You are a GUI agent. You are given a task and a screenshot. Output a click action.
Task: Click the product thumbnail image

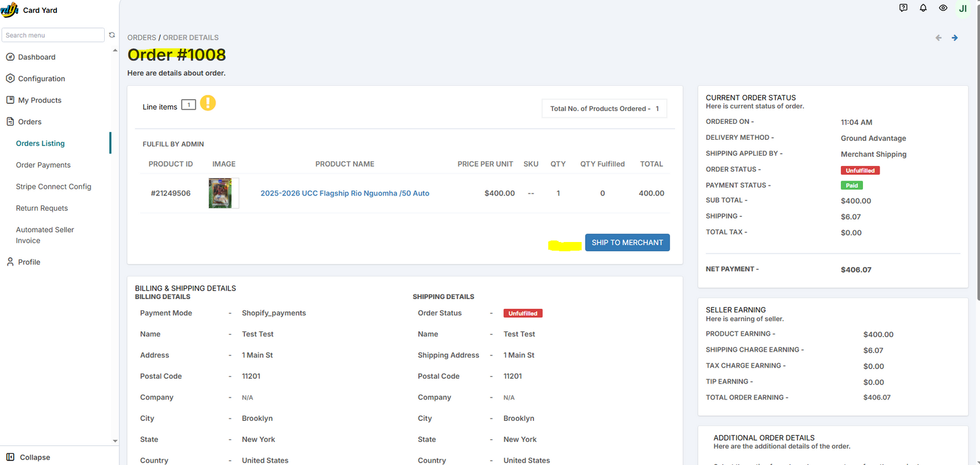click(221, 194)
